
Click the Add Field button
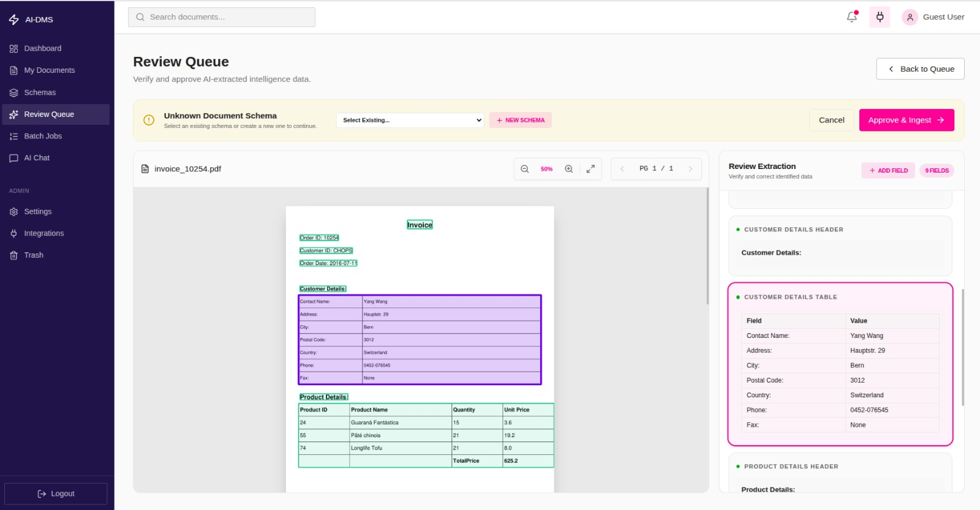[888, 171]
